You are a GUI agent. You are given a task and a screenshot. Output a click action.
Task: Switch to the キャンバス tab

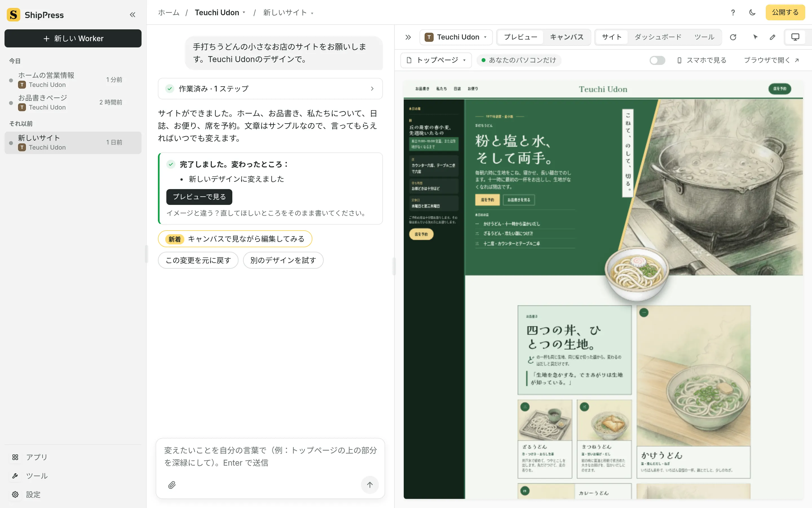[x=567, y=37]
